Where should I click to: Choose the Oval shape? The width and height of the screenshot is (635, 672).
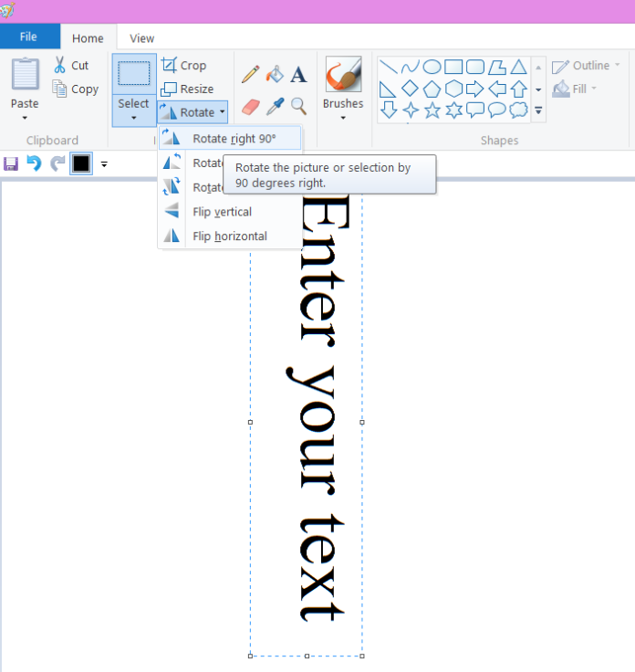pos(432,67)
